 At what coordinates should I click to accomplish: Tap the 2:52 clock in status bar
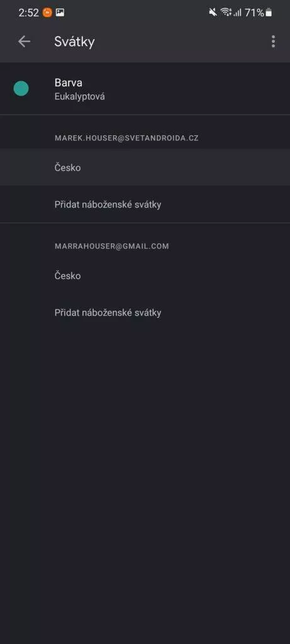point(29,13)
